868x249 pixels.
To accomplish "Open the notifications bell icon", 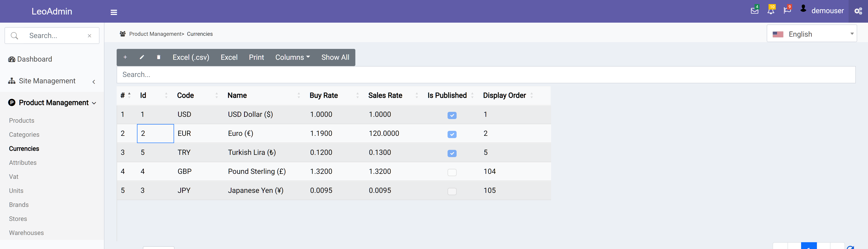I will click(x=771, y=11).
